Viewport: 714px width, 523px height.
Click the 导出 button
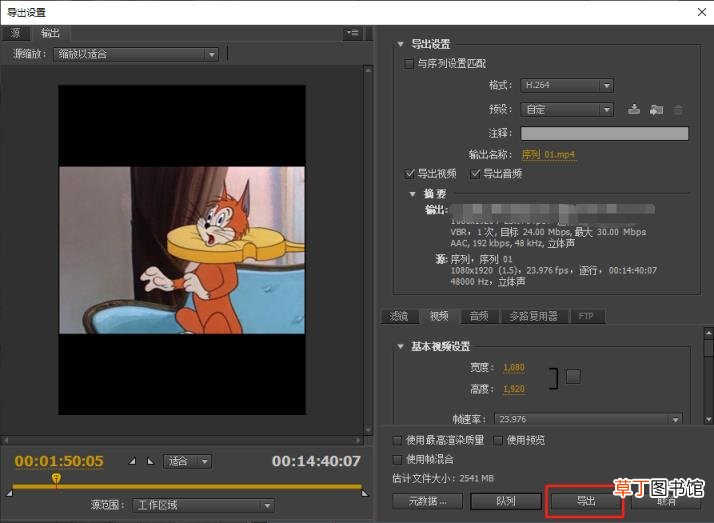tap(586, 501)
